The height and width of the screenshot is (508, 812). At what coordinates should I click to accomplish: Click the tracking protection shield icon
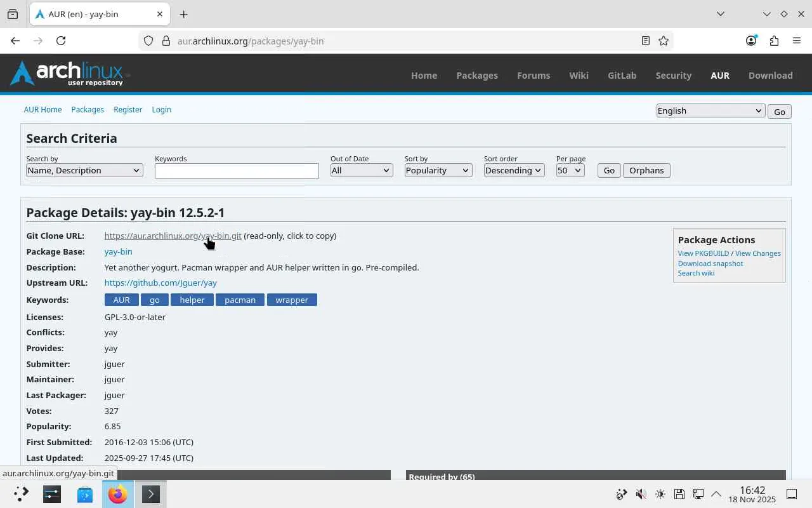pyautogui.click(x=148, y=41)
